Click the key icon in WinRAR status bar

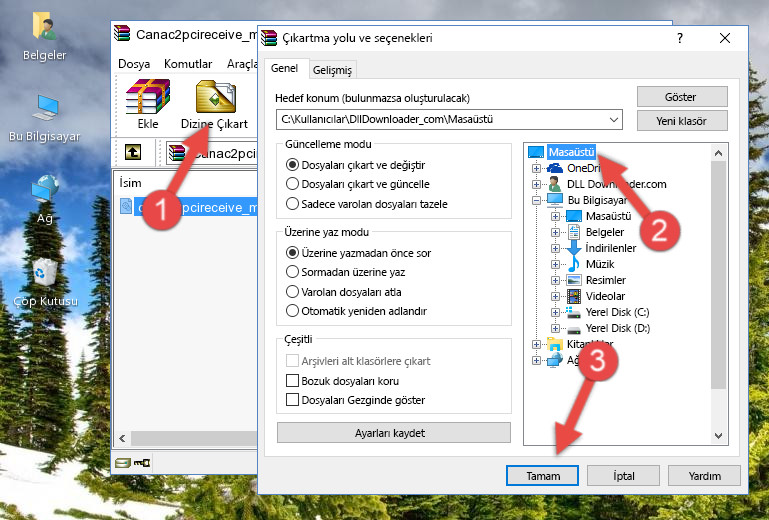tap(142, 462)
